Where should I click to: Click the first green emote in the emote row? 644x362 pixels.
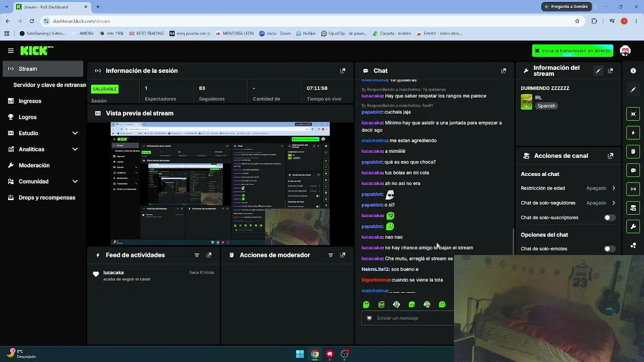click(366, 304)
